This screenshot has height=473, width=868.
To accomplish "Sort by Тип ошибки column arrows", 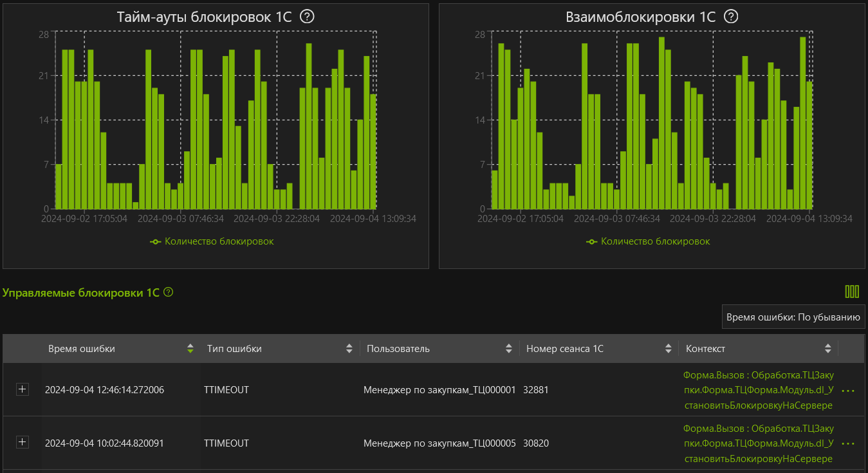I will point(349,349).
